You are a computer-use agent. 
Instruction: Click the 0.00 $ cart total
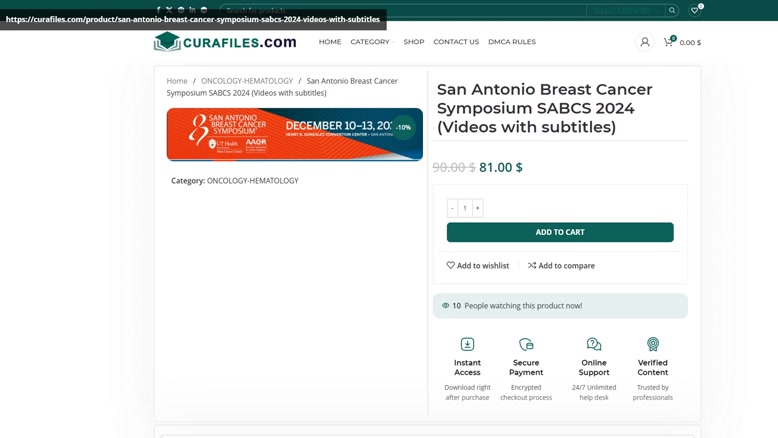[690, 43]
